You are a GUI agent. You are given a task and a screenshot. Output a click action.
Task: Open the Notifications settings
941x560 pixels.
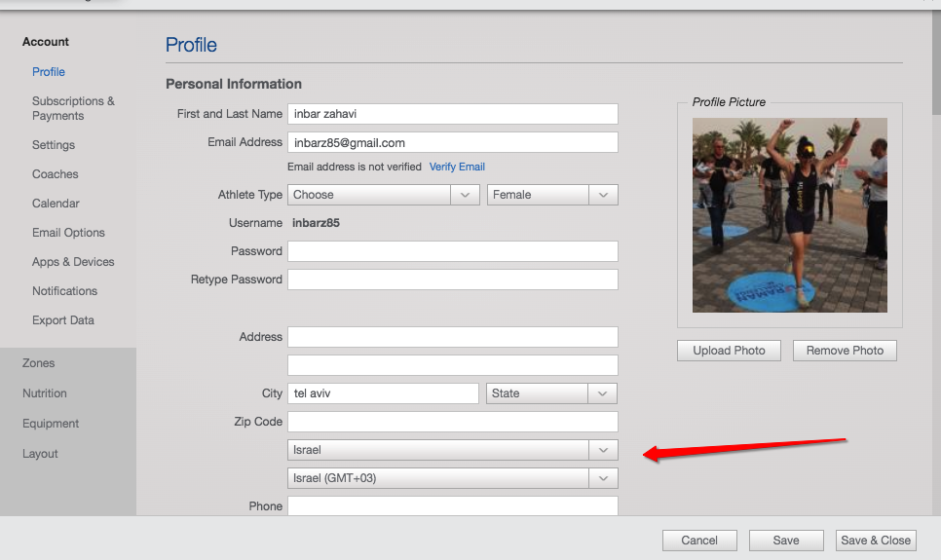65,291
